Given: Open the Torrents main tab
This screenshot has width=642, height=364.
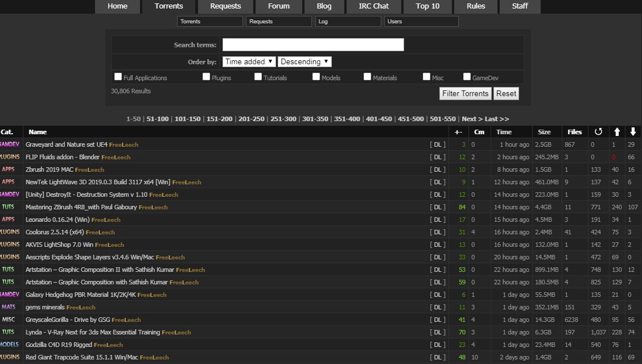Looking at the screenshot, I should click(x=168, y=6).
